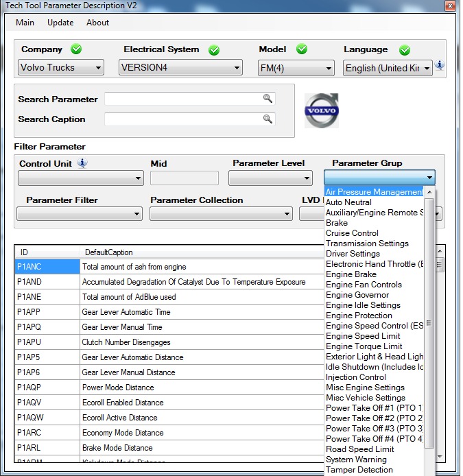Select Transmission Settings group option
Viewport: 463px width, 476px height.
pyautogui.click(x=374, y=243)
